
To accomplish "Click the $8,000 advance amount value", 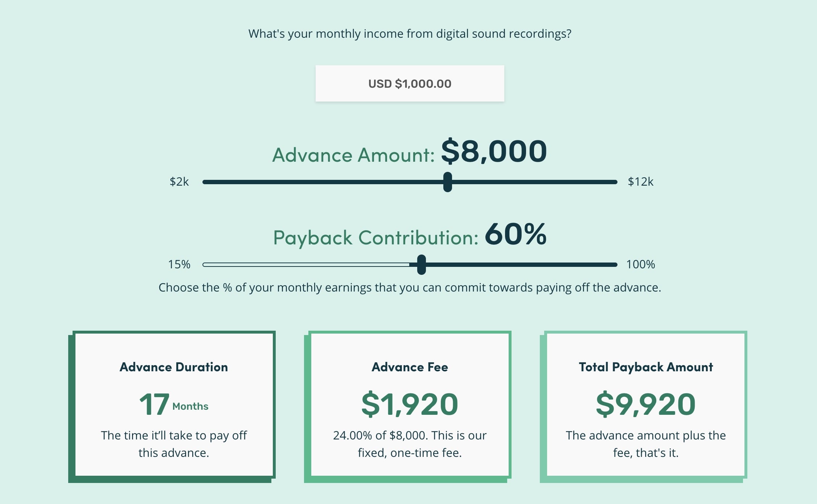I will pos(494,151).
